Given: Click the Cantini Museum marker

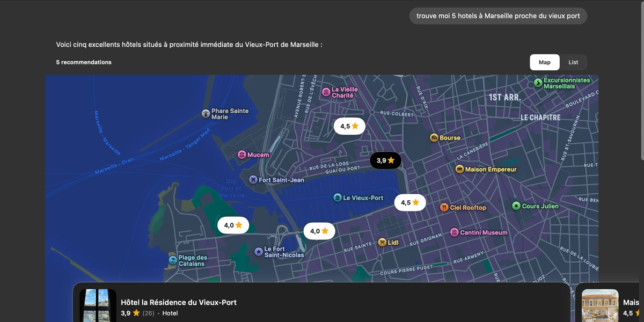Looking at the screenshot, I should [453, 232].
